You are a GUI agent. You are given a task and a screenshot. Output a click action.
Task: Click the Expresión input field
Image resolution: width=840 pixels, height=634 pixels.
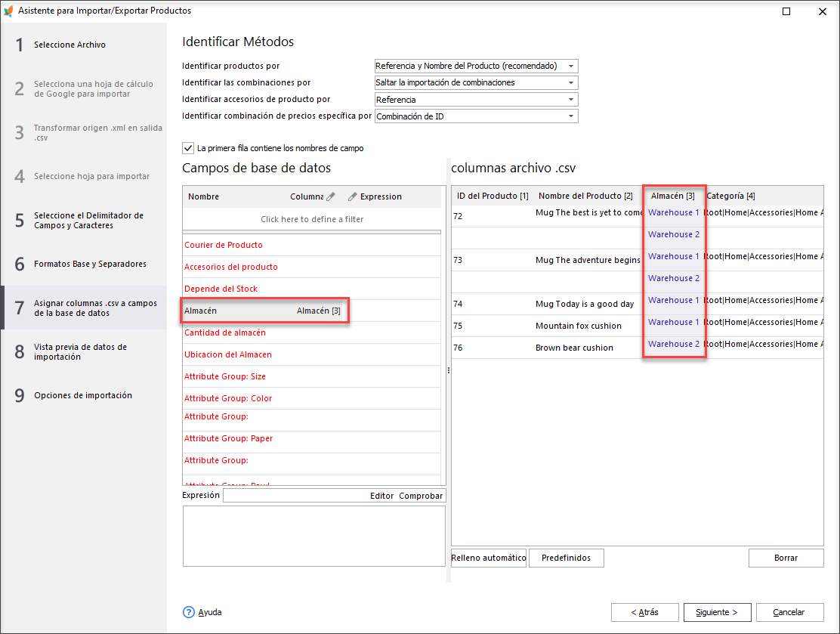[295, 496]
